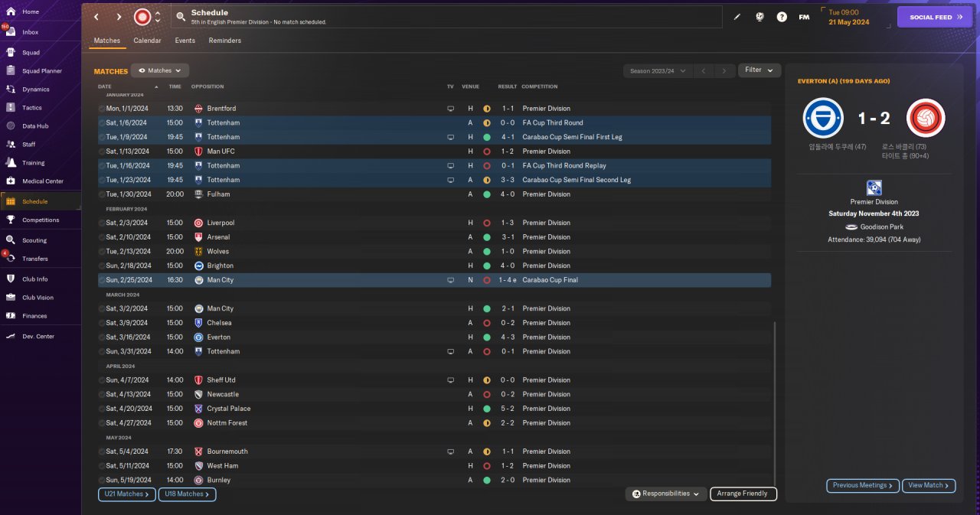Go to the previous season arrow
This screenshot has height=515, width=980.
(x=704, y=70)
